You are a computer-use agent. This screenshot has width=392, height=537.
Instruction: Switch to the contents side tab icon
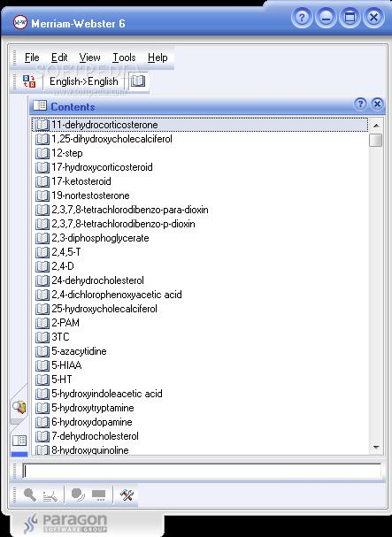click(19, 441)
